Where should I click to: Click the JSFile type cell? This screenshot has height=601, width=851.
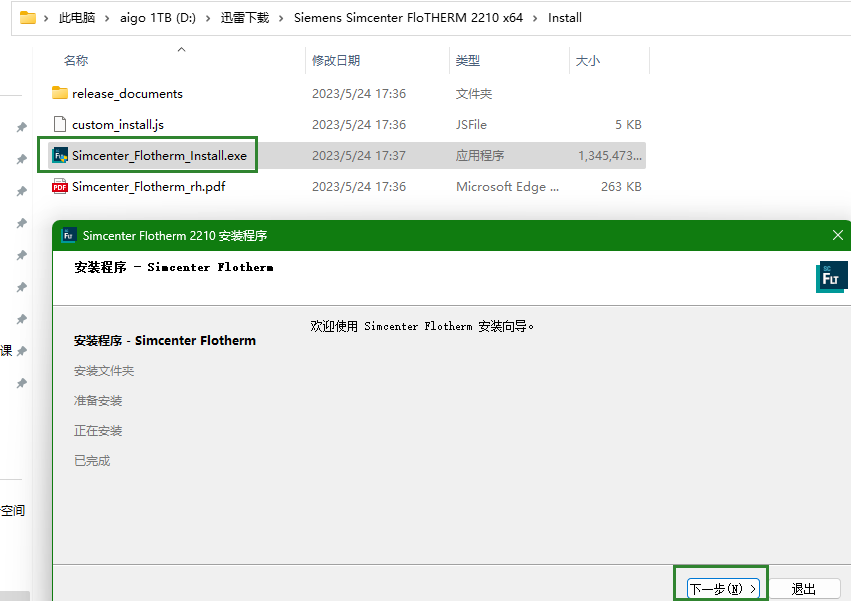471,124
